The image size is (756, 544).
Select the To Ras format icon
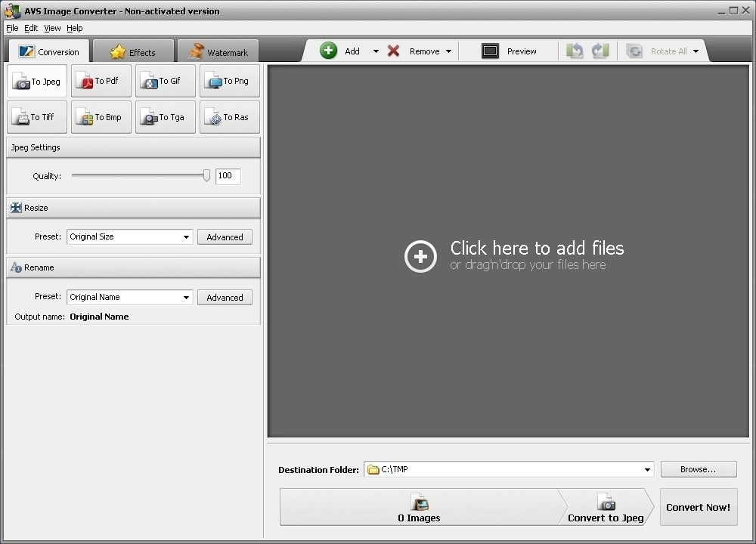point(229,117)
